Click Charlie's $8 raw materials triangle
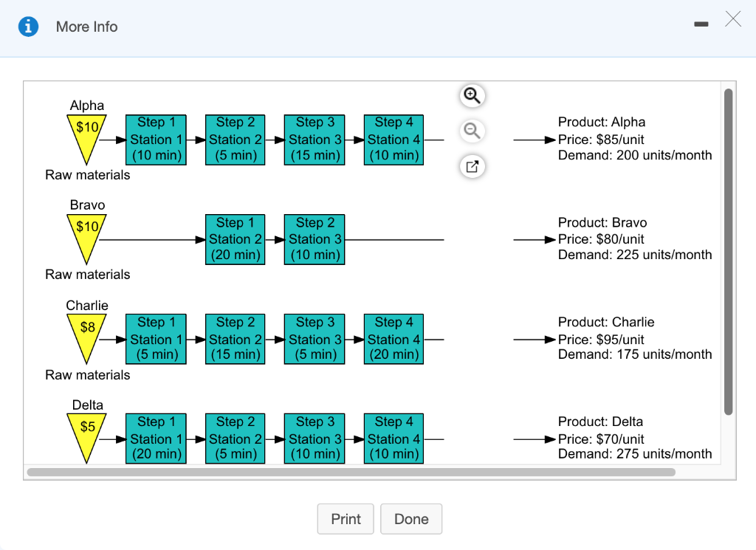 [87, 338]
